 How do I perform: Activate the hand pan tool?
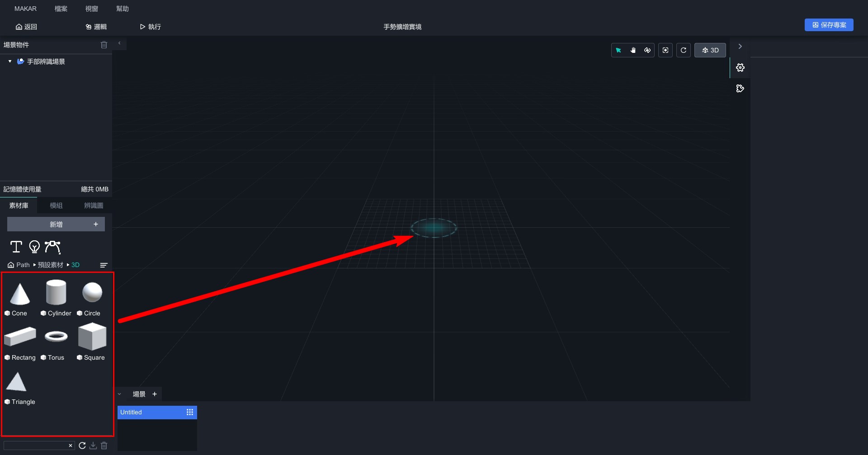click(633, 50)
